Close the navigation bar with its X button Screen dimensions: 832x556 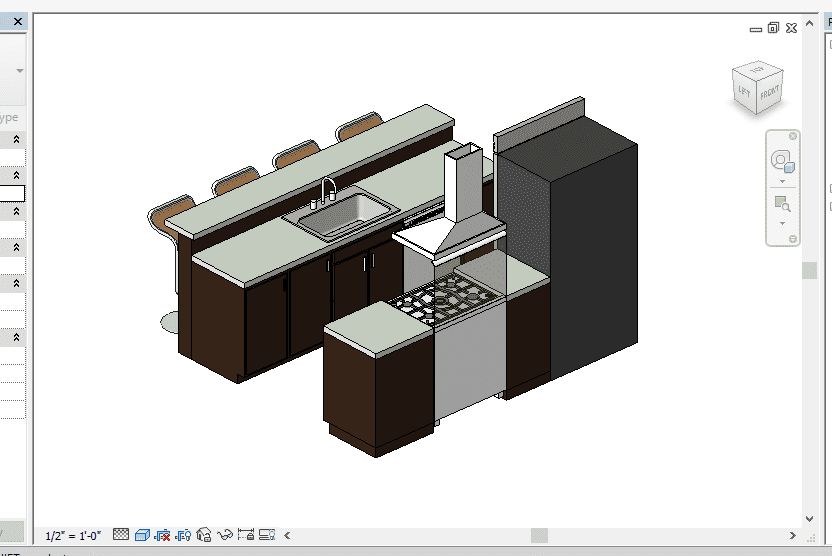[793, 136]
